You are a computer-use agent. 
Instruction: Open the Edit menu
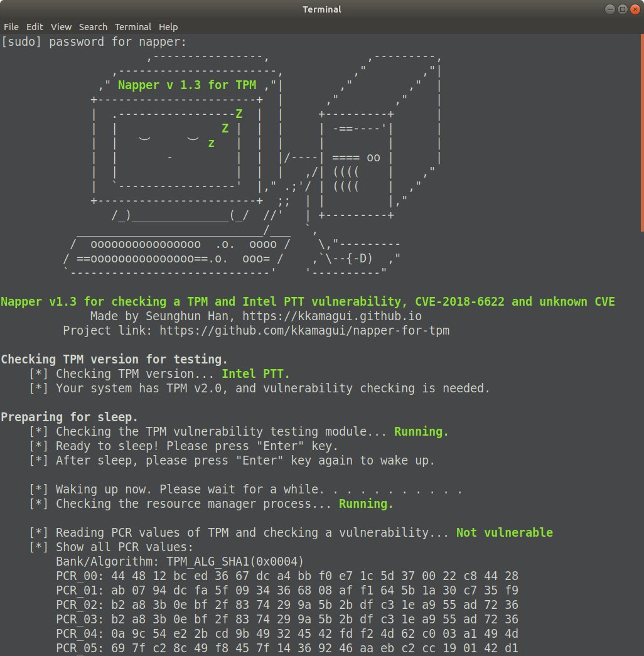point(35,27)
